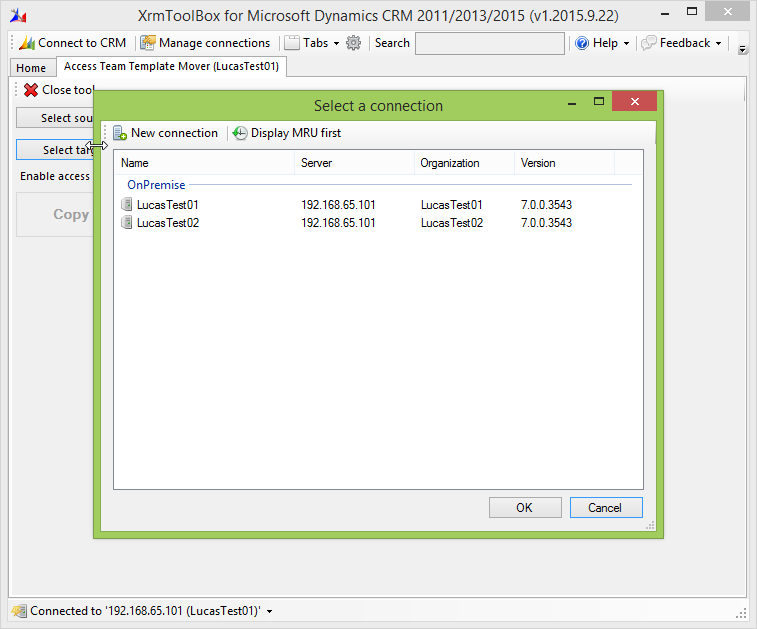The height and width of the screenshot is (629, 757).
Task: Open the Feedback dropdown
Action: click(682, 43)
